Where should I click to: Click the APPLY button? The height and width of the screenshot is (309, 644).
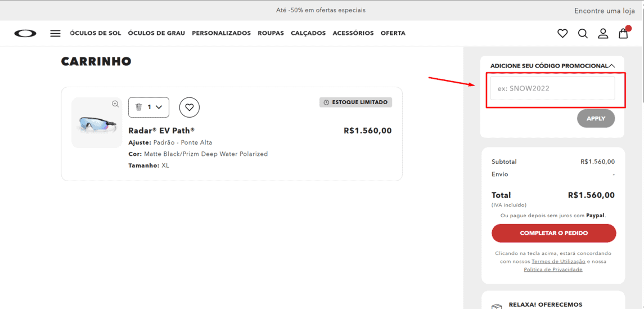[x=596, y=118]
